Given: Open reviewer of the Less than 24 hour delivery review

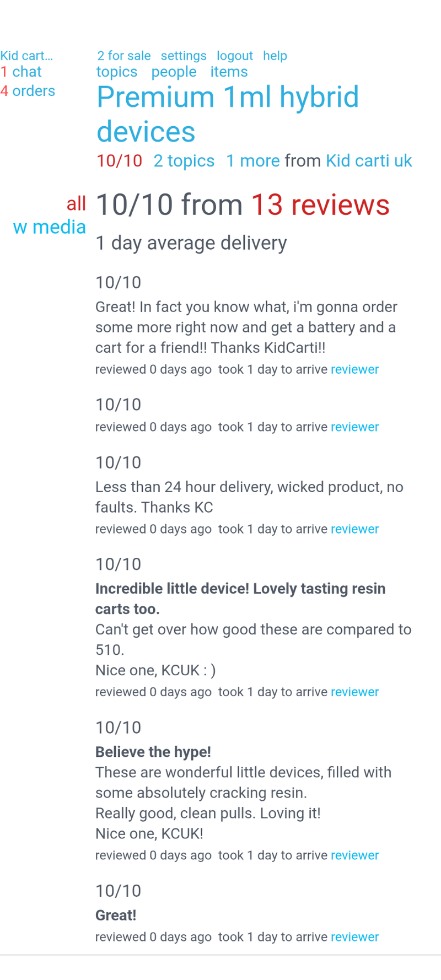Looking at the screenshot, I should 354,529.
